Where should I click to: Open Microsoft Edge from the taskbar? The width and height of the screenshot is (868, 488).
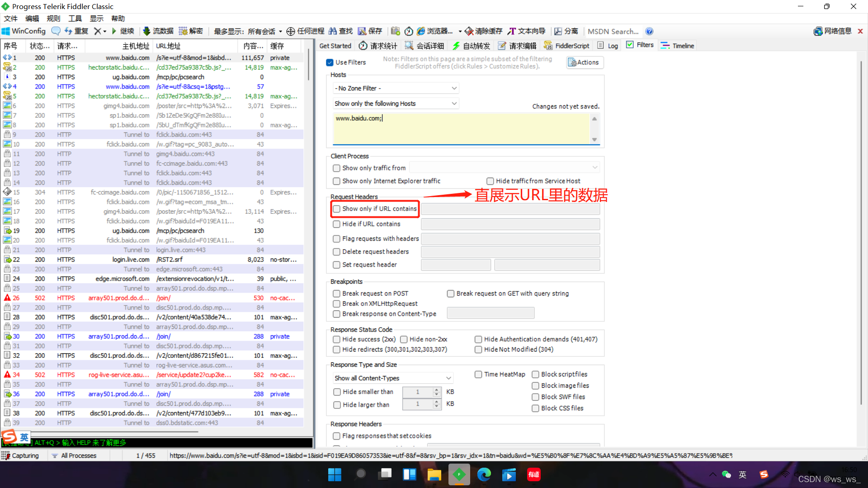[x=484, y=474]
